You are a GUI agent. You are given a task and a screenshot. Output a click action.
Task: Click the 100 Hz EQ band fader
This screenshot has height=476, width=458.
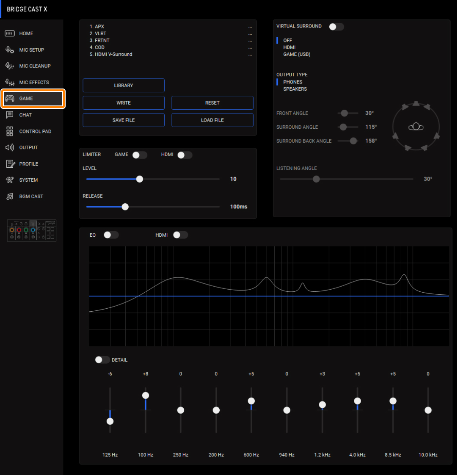click(x=146, y=395)
